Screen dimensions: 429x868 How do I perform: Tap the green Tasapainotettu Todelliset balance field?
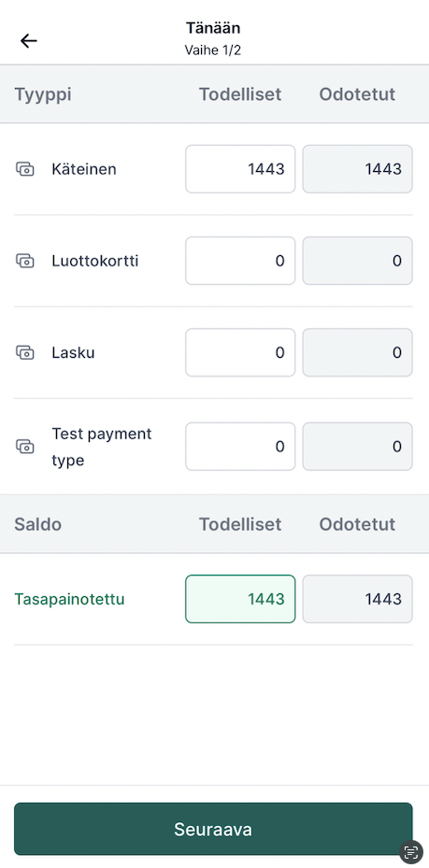coord(240,599)
